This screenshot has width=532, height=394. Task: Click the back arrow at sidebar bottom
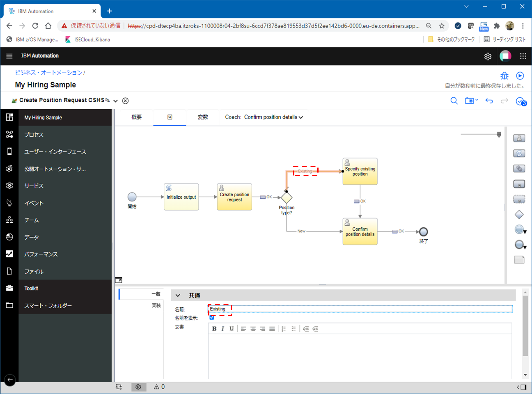tap(10, 380)
